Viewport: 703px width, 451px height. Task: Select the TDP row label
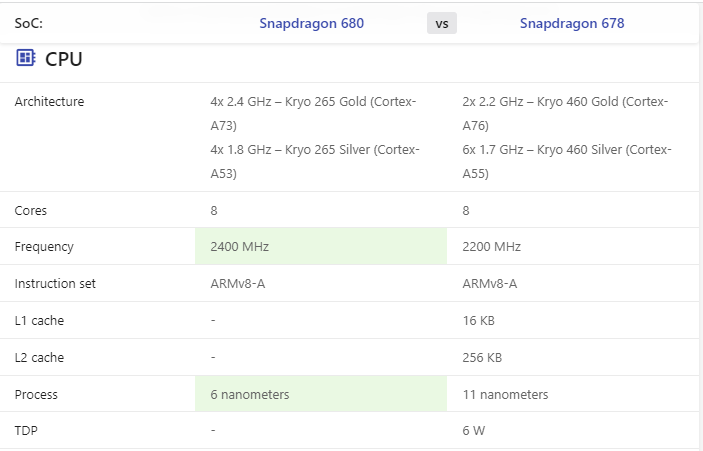point(26,431)
